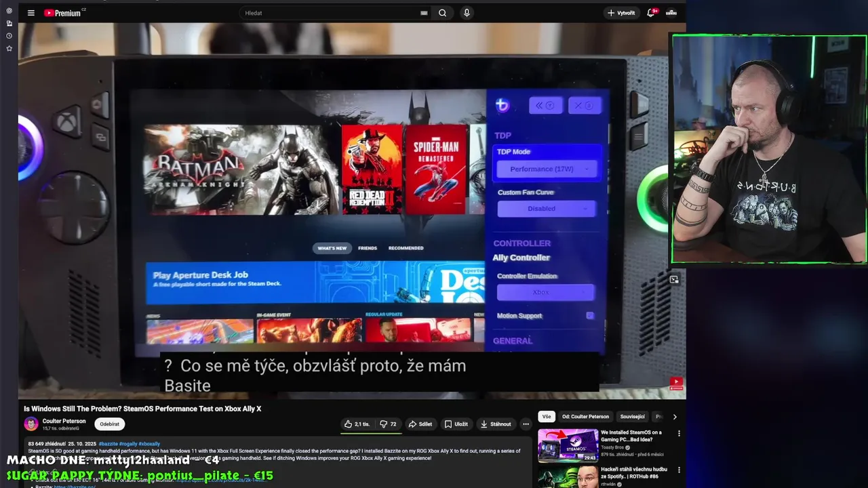Click the top browser sidebar icon
Image resolution: width=868 pixels, height=488 pixels.
click(9, 11)
